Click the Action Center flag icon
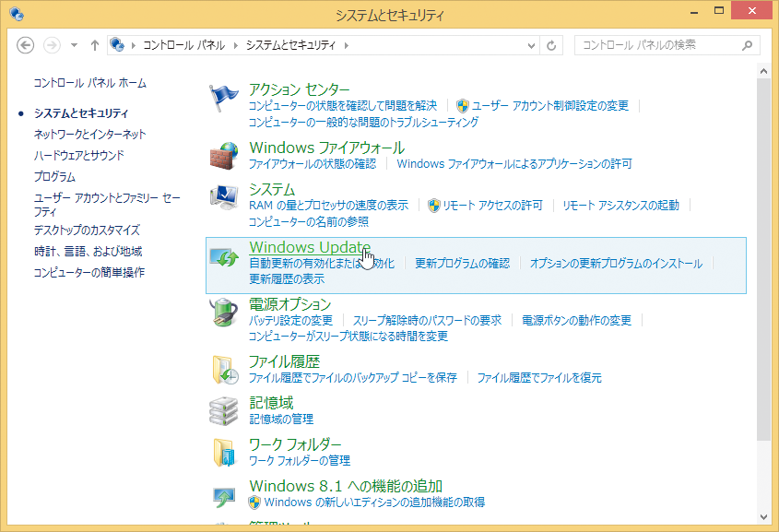 tap(223, 98)
